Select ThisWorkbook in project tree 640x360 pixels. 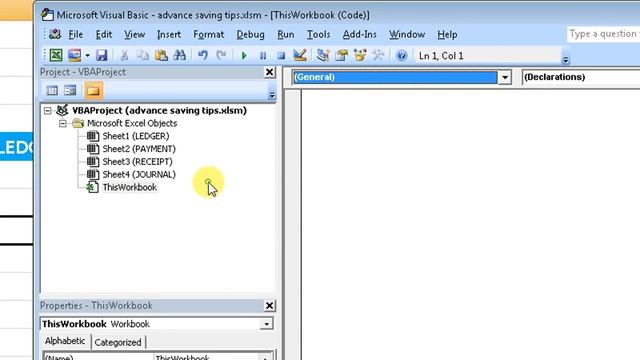point(129,187)
